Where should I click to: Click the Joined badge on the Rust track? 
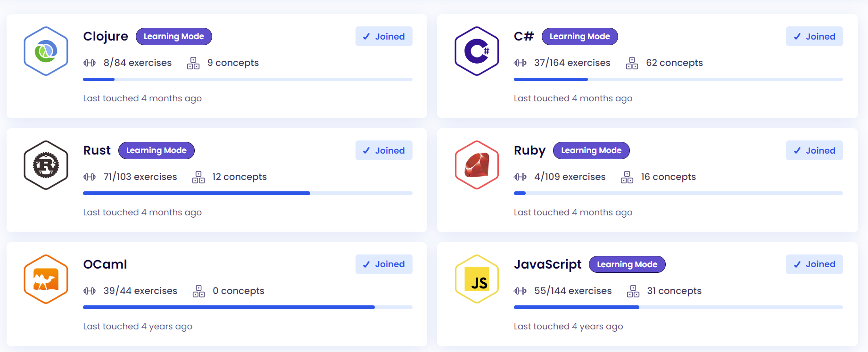click(384, 150)
